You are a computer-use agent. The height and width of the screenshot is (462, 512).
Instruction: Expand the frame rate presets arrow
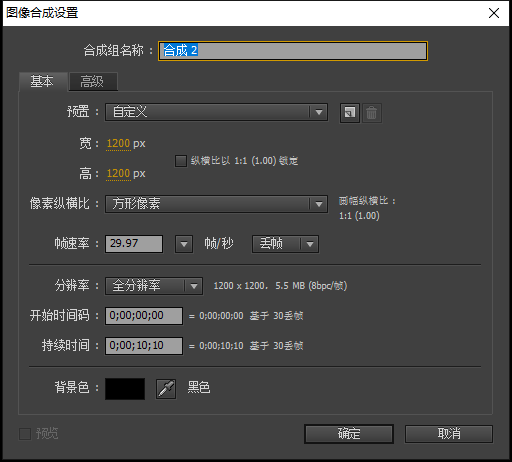click(184, 244)
